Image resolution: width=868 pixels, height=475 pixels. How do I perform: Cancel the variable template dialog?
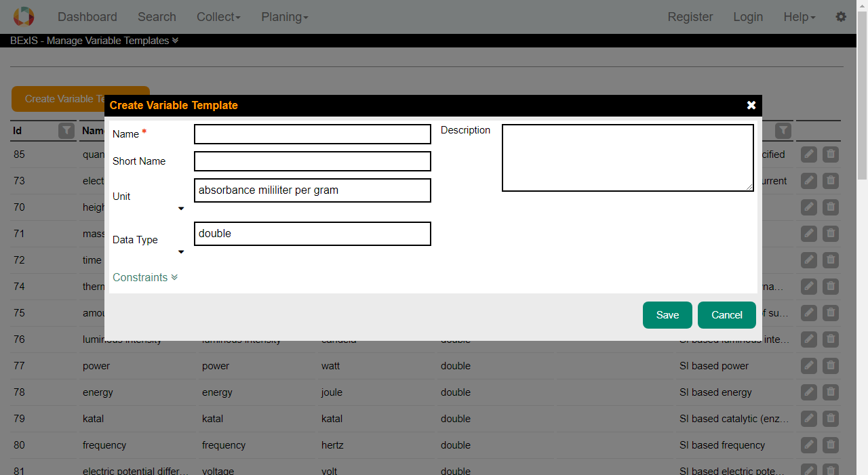pyautogui.click(x=727, y=315)
